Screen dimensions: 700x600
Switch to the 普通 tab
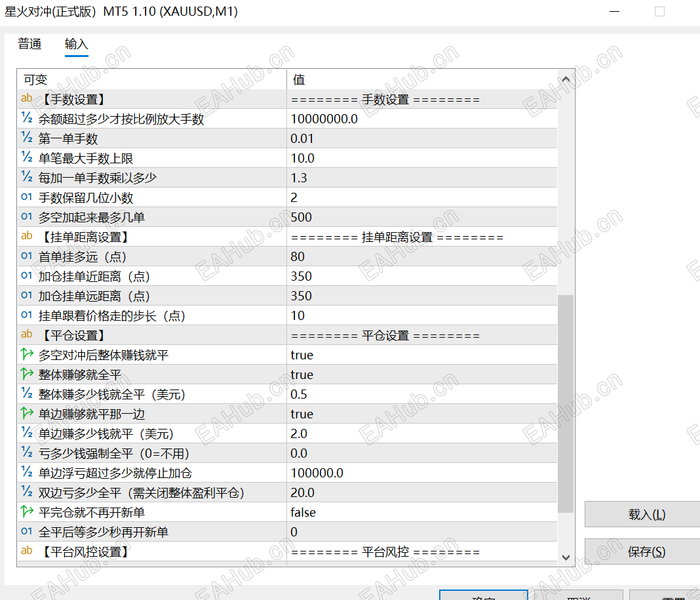[29, 44]
